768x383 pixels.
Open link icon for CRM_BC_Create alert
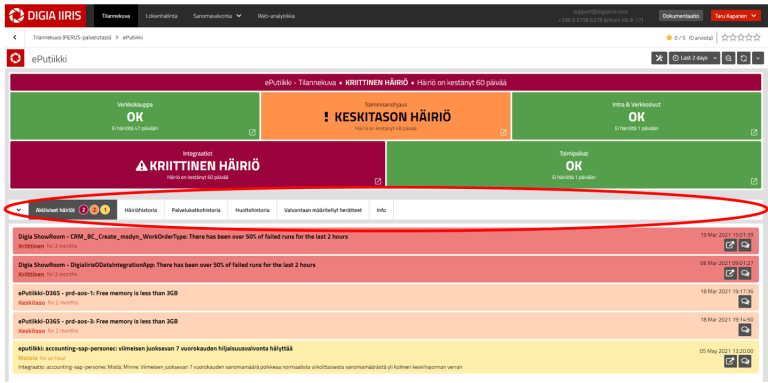coord(730,245)
